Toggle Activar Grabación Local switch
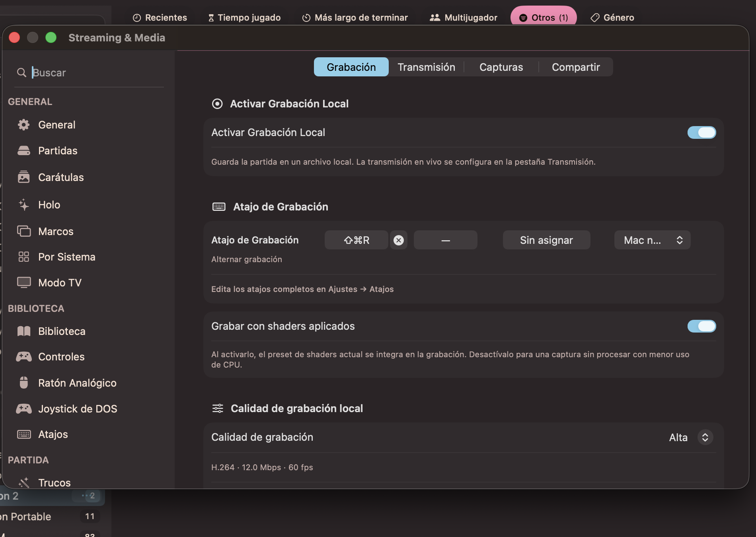 pyautogui.click(x=701, y=132)
